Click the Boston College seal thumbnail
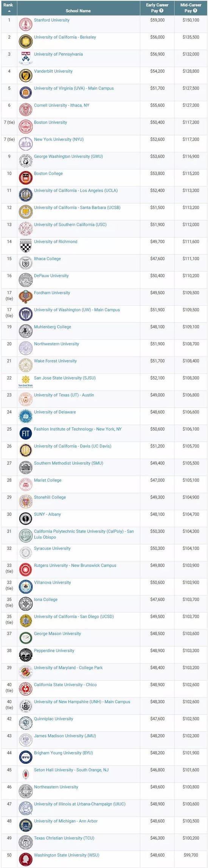The image size is (208, 868). pyautogui.click(x=26, y=178)
